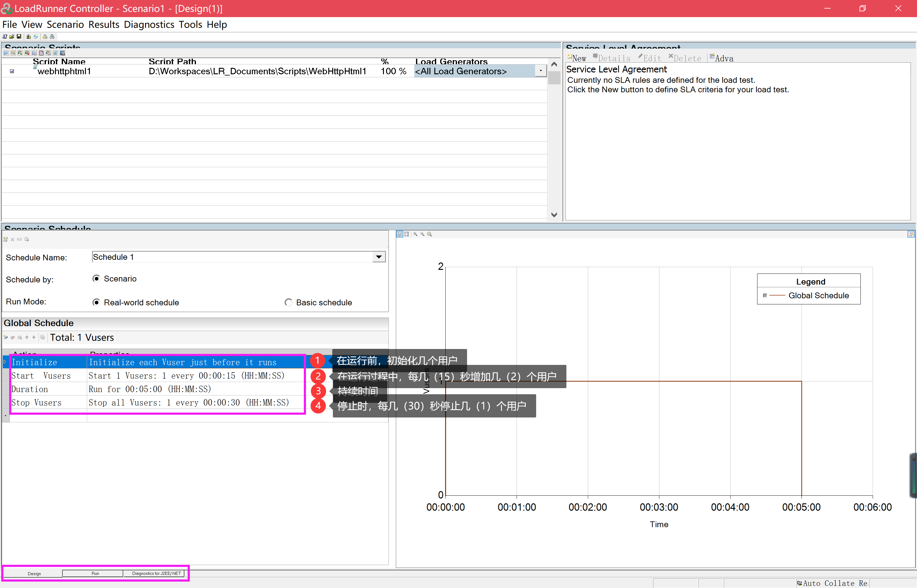The image size is (917, 588).
Task: Click the new schedule icon in Scenario Schedule
Action: coord(5,239)
